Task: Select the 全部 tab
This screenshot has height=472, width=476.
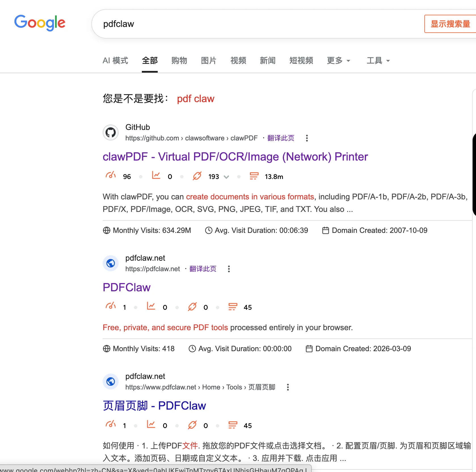Action: [150, 60]
